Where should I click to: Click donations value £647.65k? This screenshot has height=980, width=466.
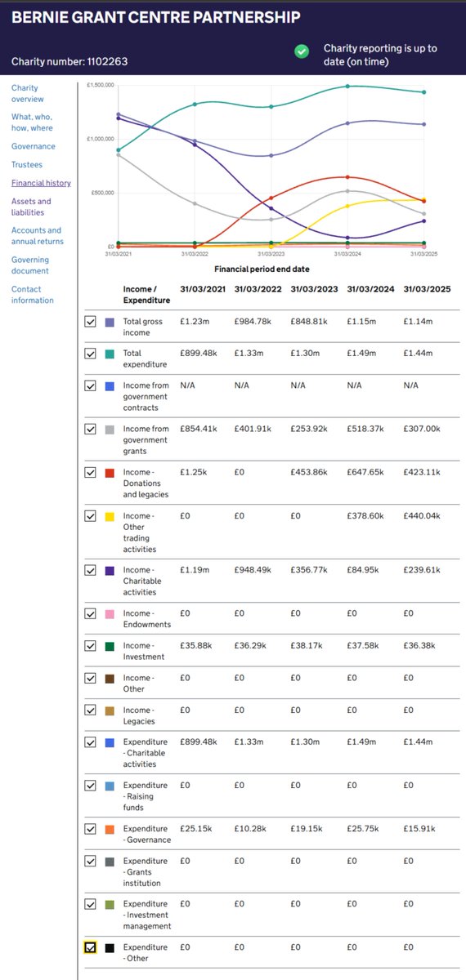[x=365, y=472]
